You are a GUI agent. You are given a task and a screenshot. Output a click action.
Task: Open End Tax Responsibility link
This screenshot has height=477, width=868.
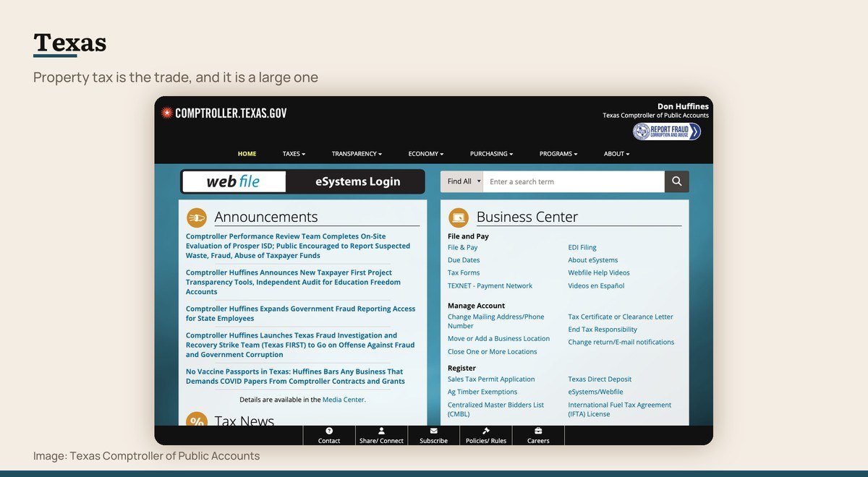coord(603,330)
